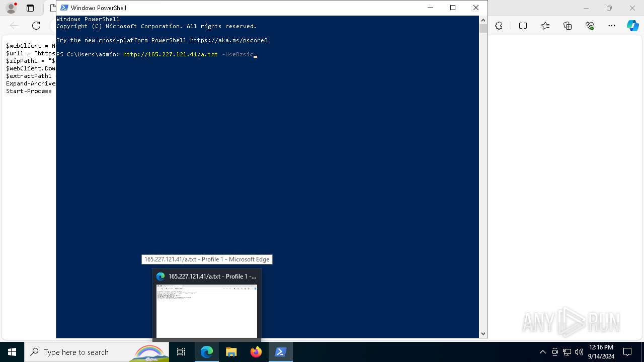
Task: Click the Start-Process line in Edge page
Action: (29, 91)
